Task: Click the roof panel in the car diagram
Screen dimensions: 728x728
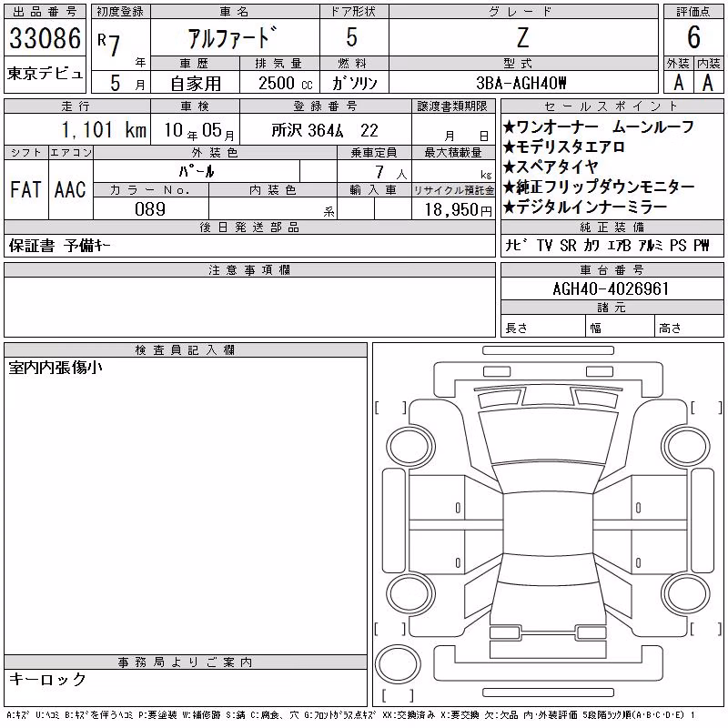Action: 548,523
